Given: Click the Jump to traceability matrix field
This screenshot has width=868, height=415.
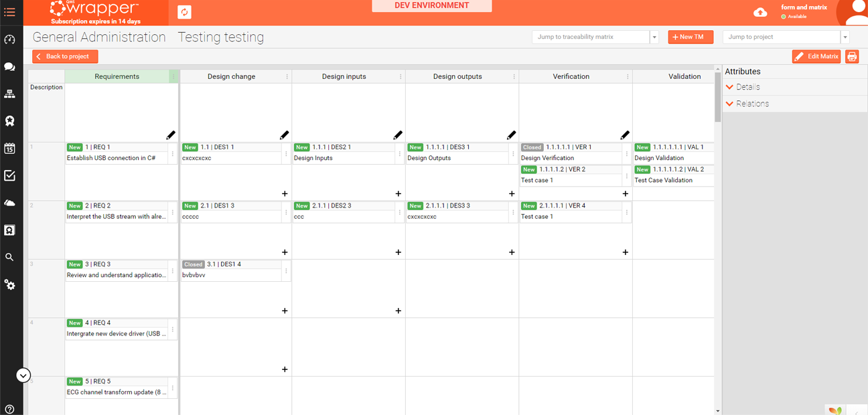Looking at the screenshot, I should [589, 37].
